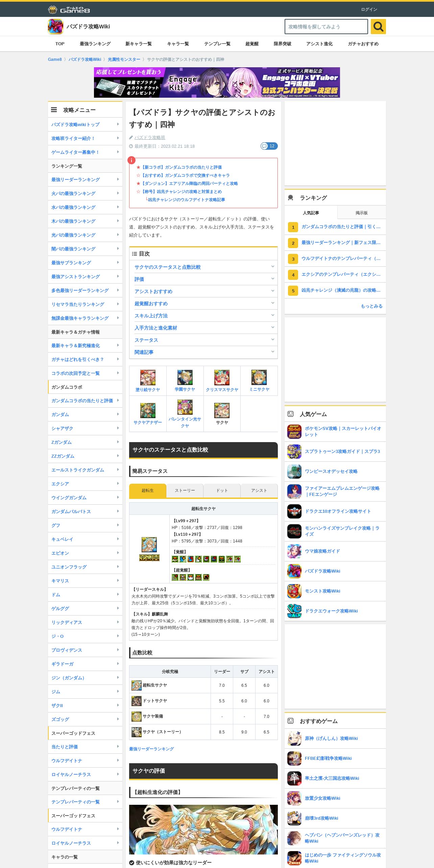Click the ポケモンSV攻略 game icon
The width and height of the screenshot is (434, 868).
tap(294, 432)
